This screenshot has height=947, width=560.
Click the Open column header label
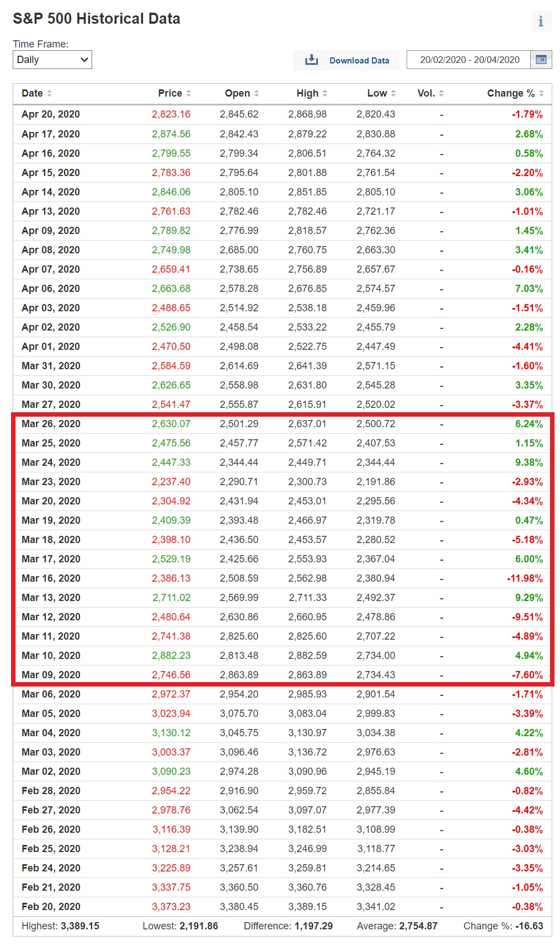tap(237, 93)
